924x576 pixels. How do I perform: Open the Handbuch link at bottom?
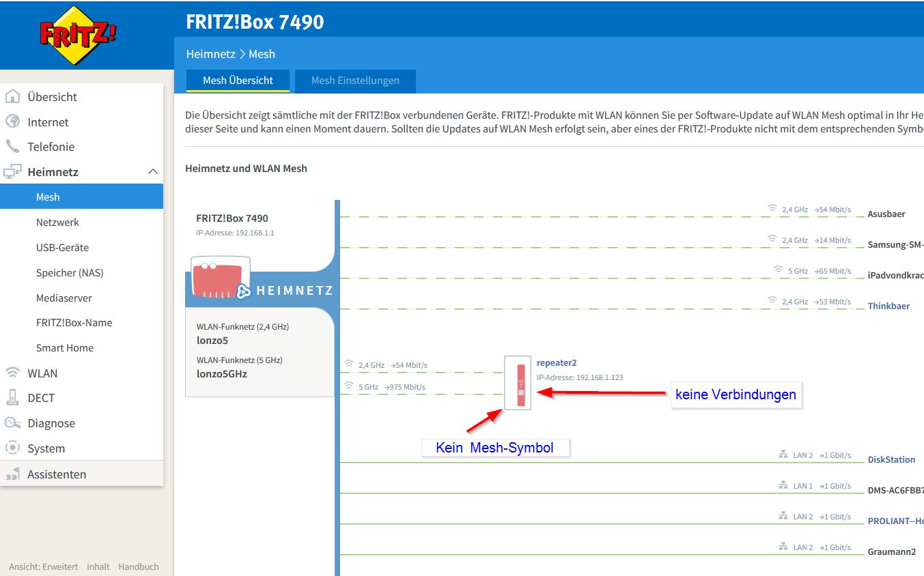click(x=138, y=567)
